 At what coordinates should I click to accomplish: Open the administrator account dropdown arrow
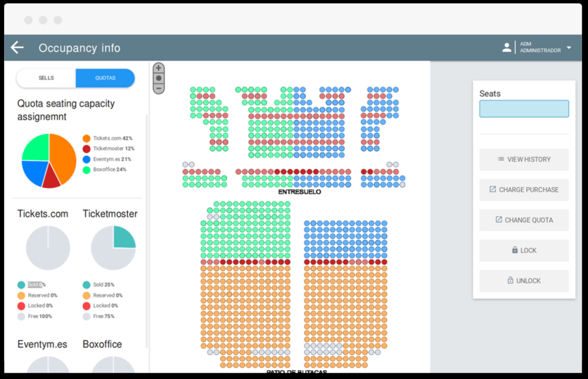pyautogui.click(x=568, y=48)
